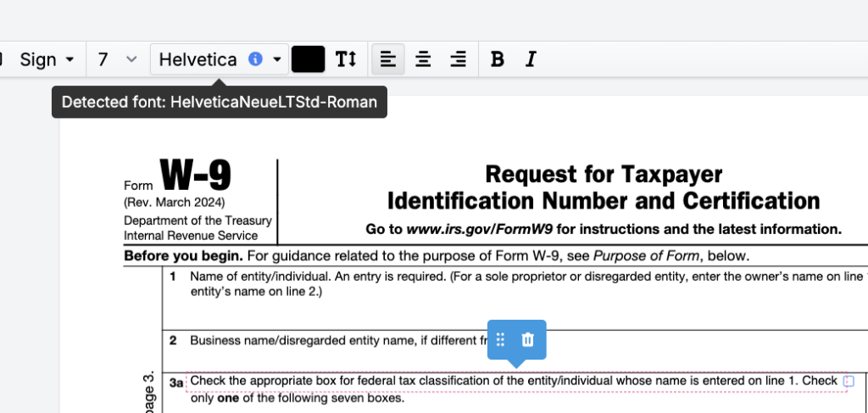Toggle italic formatting

click(x=531, y=59)
